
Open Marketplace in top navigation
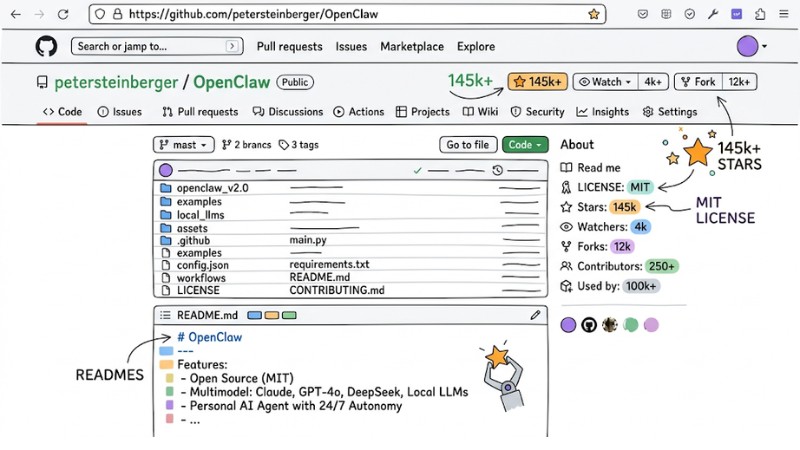coord(412,46)
